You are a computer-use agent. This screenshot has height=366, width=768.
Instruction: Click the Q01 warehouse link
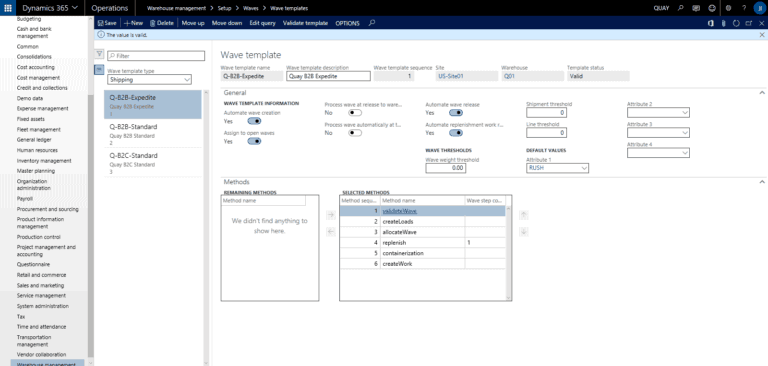point(509,76)
